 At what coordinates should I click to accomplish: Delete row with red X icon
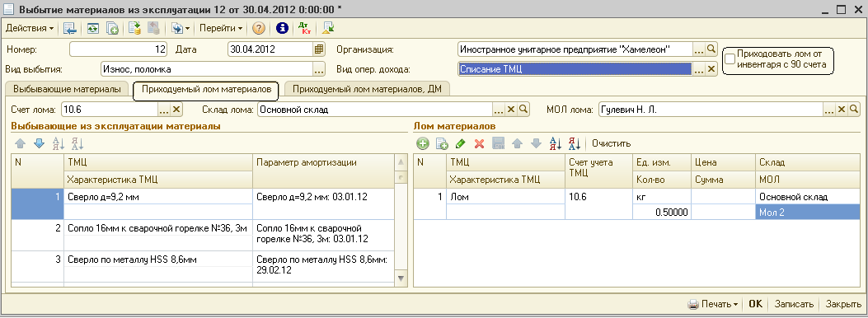[x=480, y=144]
